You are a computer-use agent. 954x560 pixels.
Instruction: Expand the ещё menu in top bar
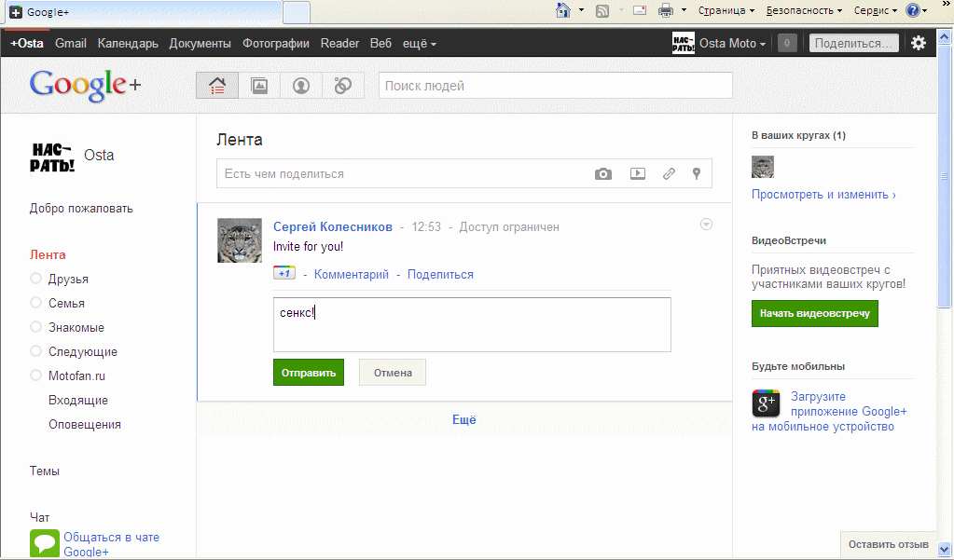[x=420, y=43]
